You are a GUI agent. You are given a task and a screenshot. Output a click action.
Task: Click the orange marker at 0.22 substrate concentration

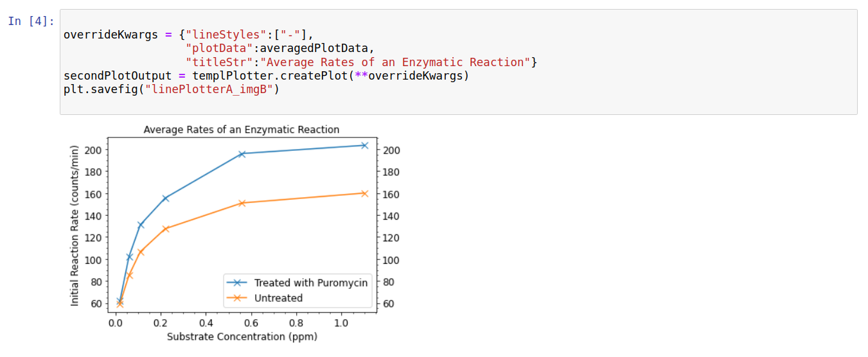(x=166, y=229)
